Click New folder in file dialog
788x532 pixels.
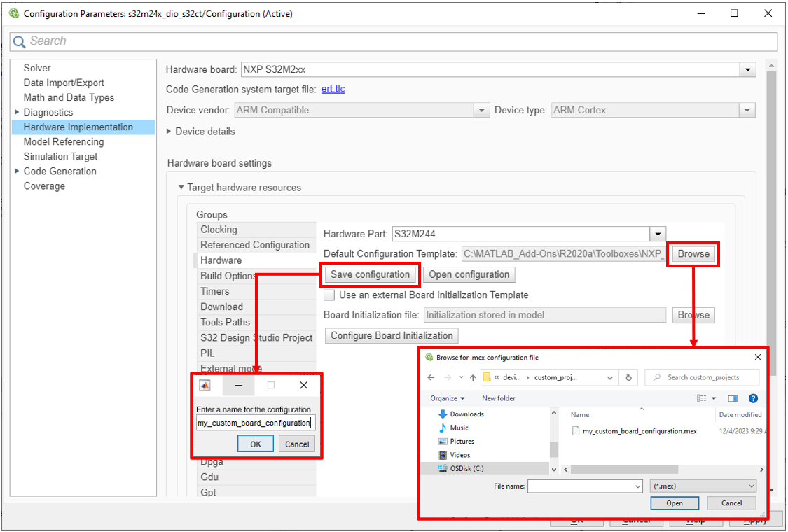coord(499,398)
